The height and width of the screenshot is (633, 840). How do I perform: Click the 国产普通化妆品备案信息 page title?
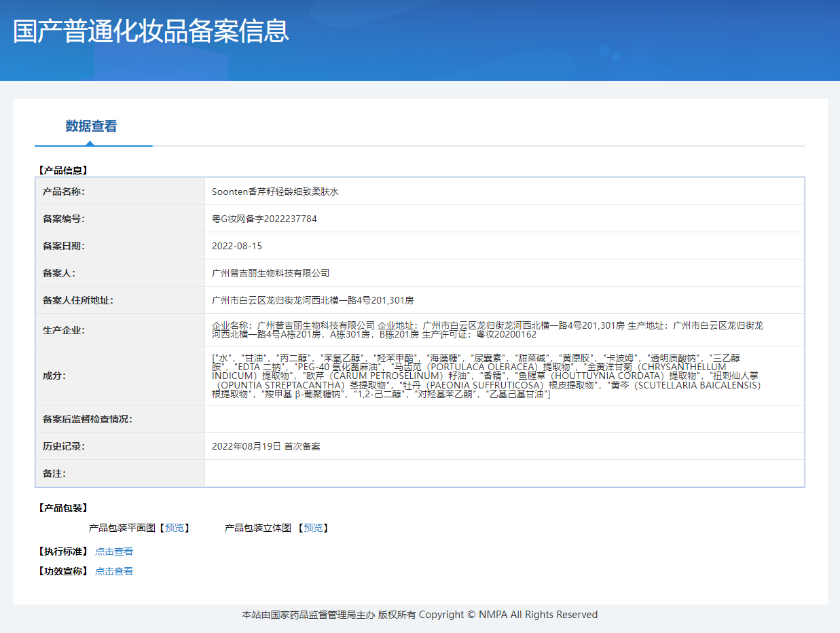click(x=151, y=32)
